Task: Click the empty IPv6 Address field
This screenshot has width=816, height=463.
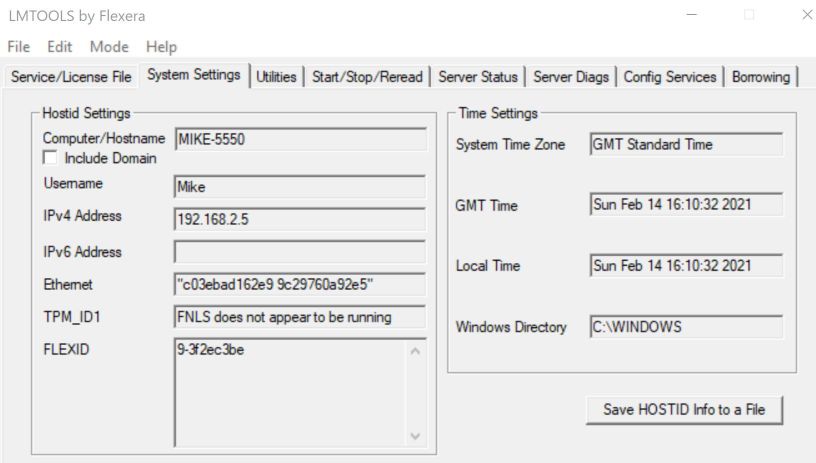Action: (x=300, y=252)
